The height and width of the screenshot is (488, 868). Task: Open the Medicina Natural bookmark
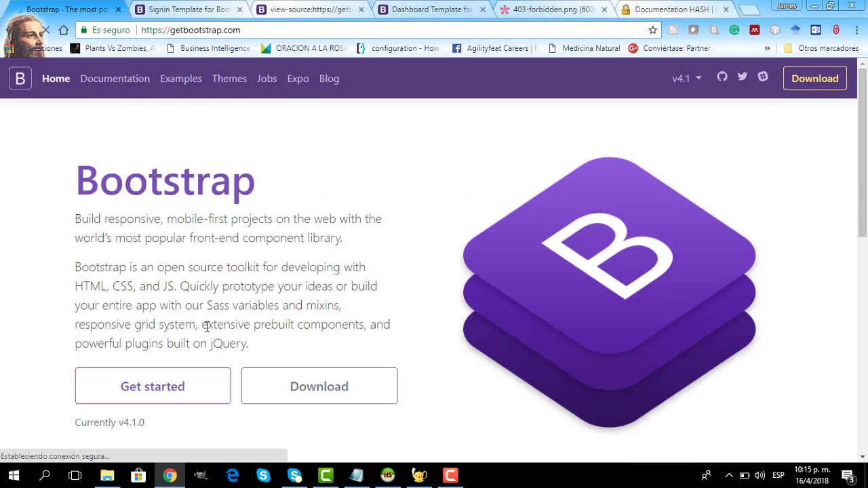[x=584, y=48]
